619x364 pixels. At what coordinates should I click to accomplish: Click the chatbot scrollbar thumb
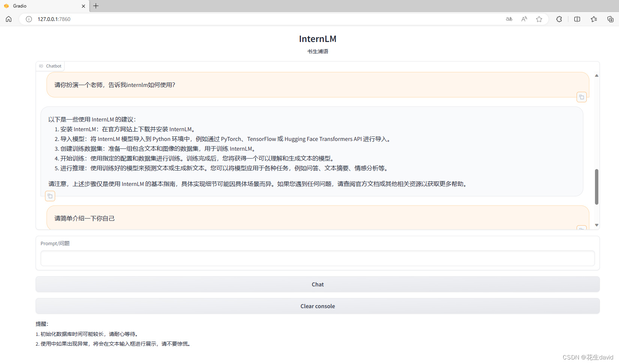pyautogui.click(x=596, y=187)
